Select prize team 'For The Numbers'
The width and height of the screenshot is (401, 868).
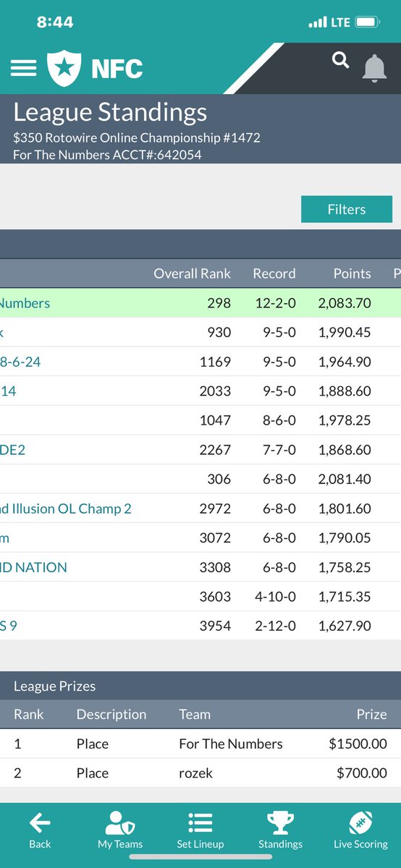tap(231, 744)
